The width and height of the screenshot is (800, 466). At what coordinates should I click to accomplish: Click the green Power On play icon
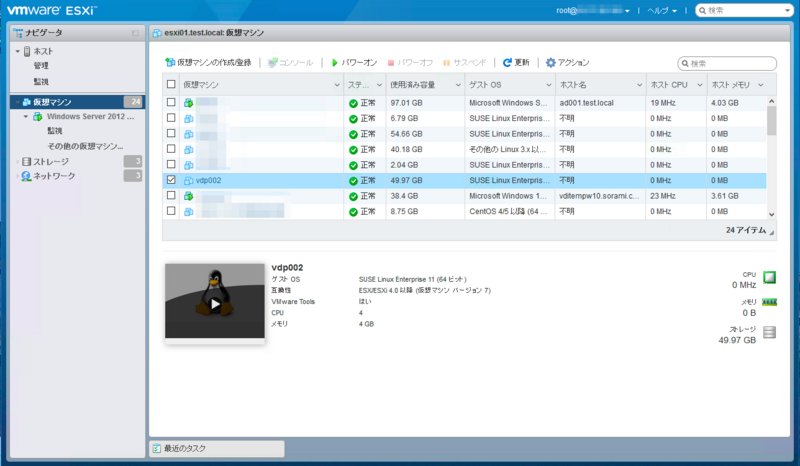coord(335,62)
